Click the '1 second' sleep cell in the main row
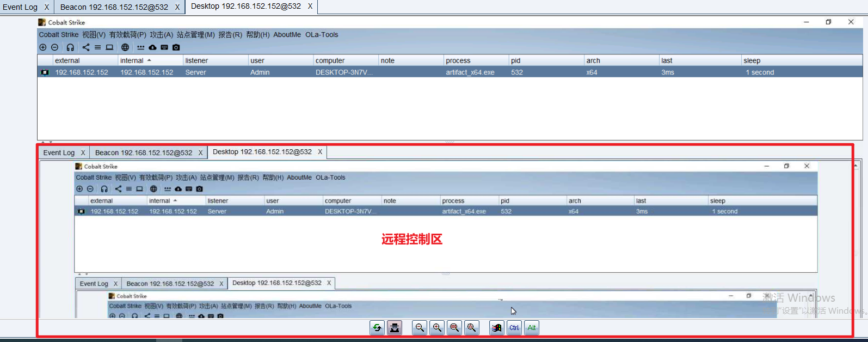This screenshot has width=868, height=342. (760, 72)
